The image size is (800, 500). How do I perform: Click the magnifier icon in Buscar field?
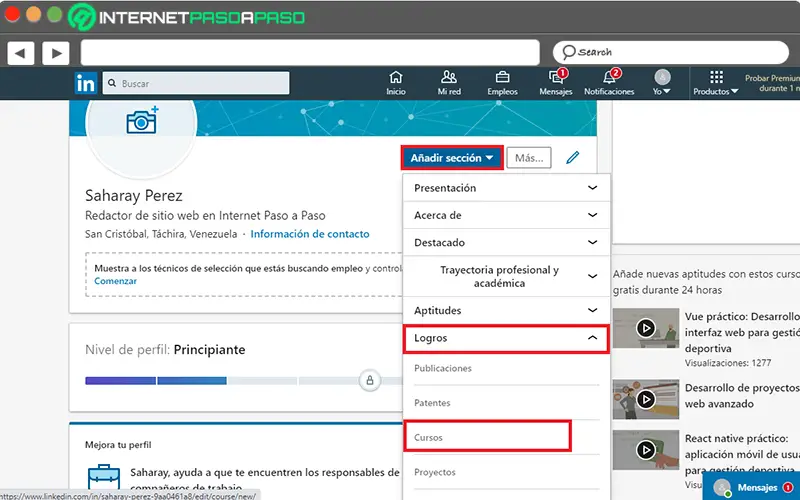(112, 83)
